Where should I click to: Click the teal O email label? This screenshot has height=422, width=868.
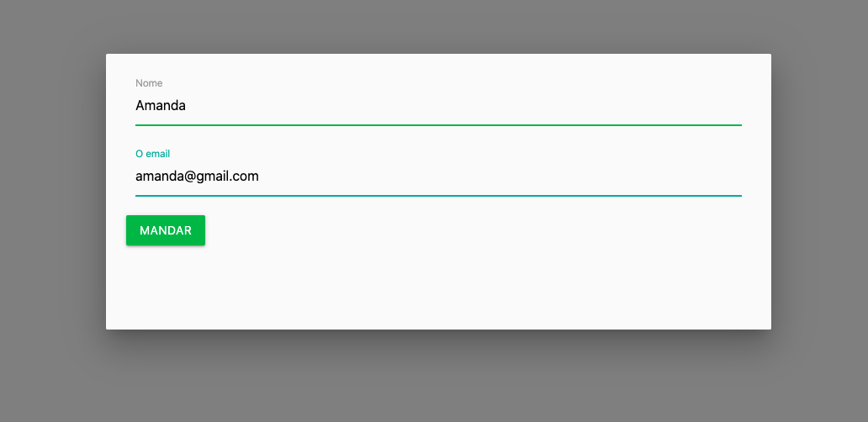pos(153,154)
